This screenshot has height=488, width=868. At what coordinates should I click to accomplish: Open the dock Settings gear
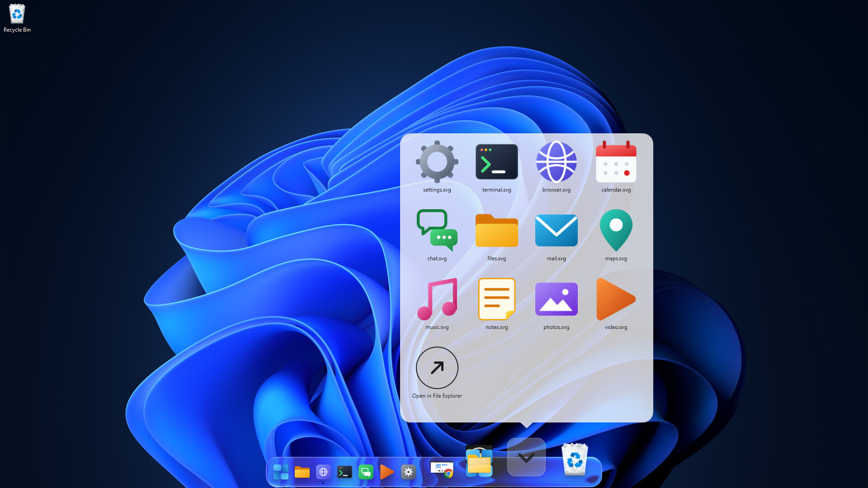click(408, 472)
